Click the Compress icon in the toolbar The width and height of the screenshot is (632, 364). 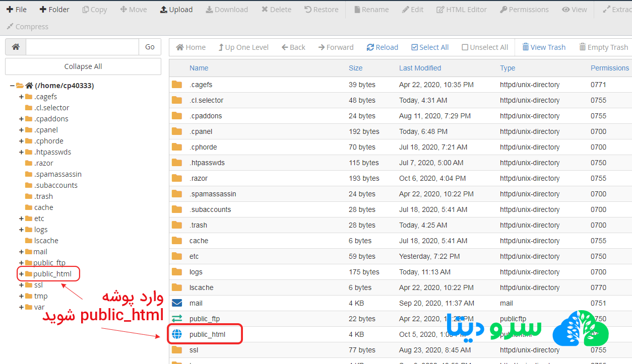click(27, 26)
